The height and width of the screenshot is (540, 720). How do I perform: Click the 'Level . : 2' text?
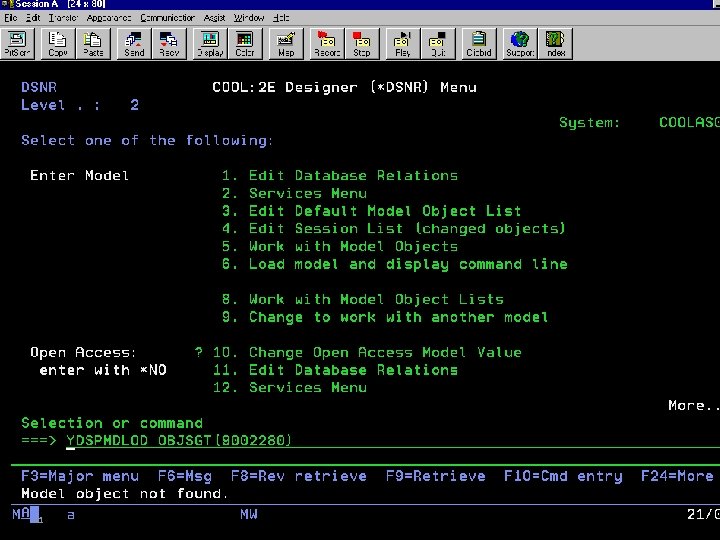pyautogui.click(x=80, y=105)
